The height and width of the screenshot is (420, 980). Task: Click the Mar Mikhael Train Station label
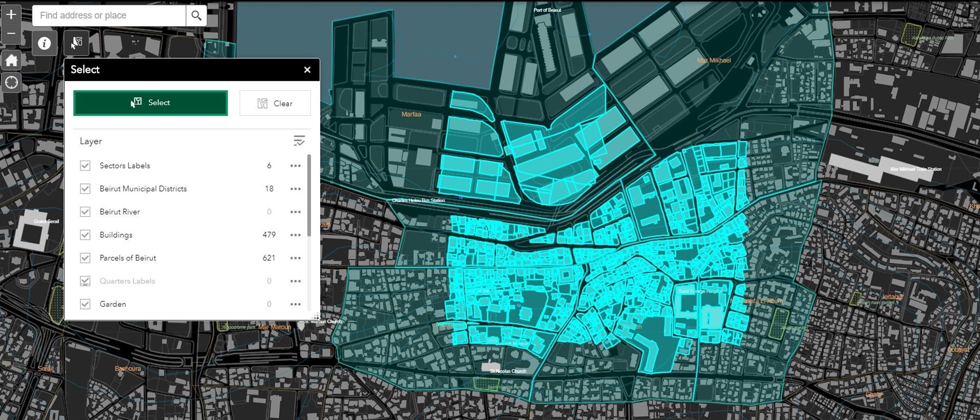(916, 169)
